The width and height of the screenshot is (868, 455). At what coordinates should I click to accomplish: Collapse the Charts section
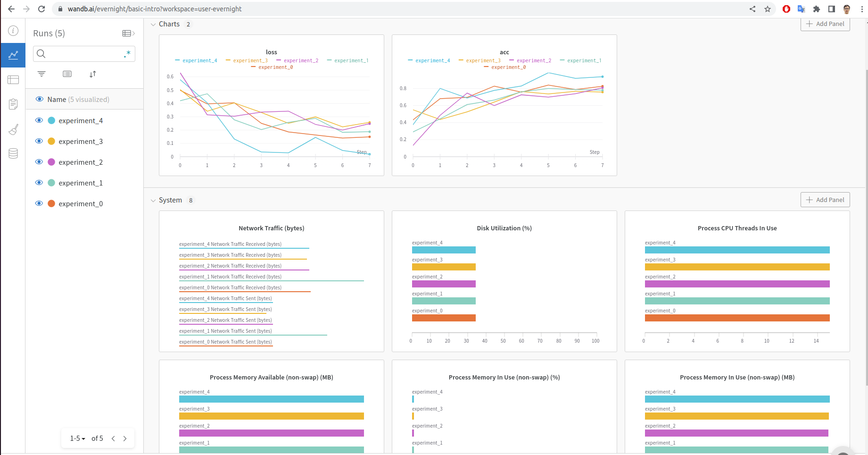tap(153, 25)
